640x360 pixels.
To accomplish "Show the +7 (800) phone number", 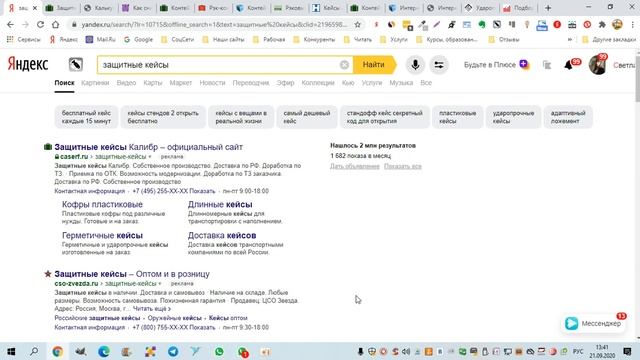I will [174, 327].
